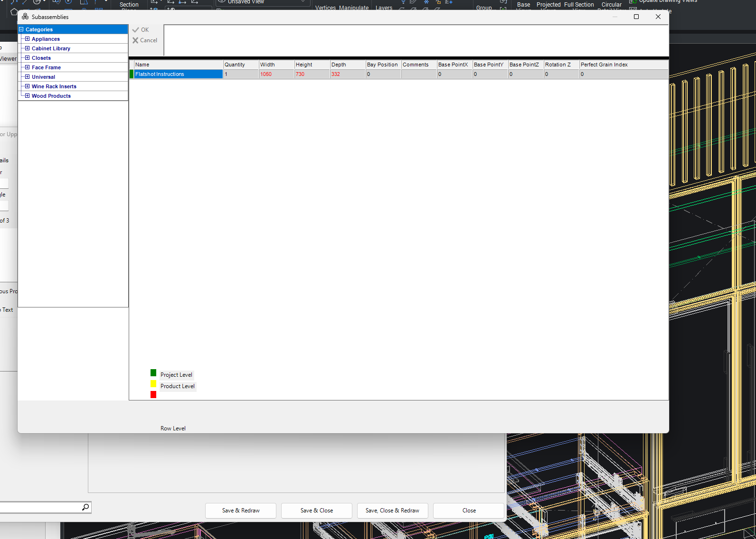Click the green Project Level swatch
Screen dimensions: 756x539
pyautogui.click(x=153, y=373)
